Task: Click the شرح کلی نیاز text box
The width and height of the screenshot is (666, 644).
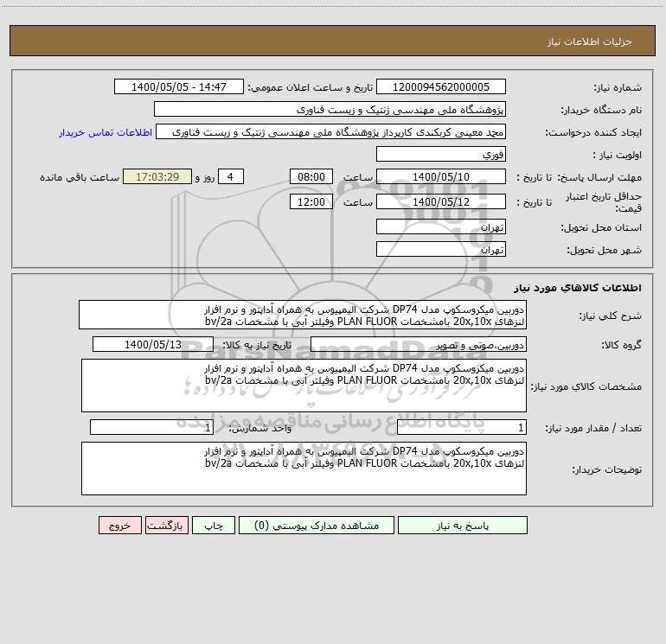Action: point(303,315)
